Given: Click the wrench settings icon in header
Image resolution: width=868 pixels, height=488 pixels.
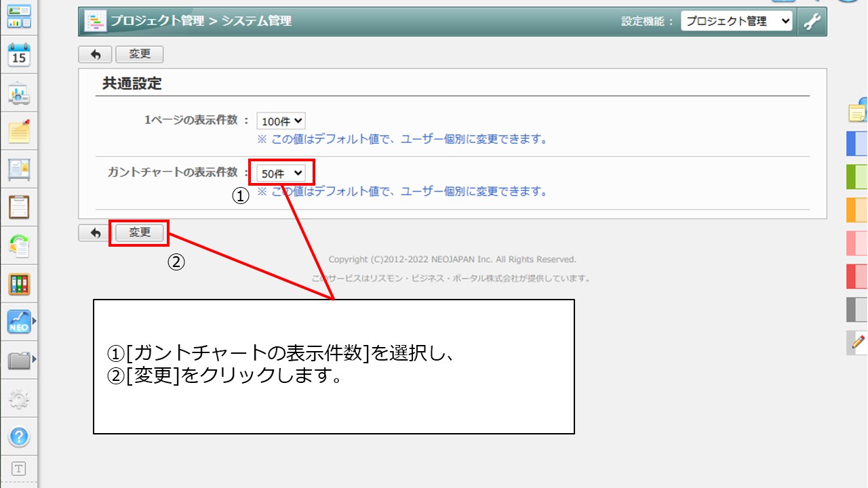Looking at the screenshot, I should pyautogui.click(x=812, y=22).
